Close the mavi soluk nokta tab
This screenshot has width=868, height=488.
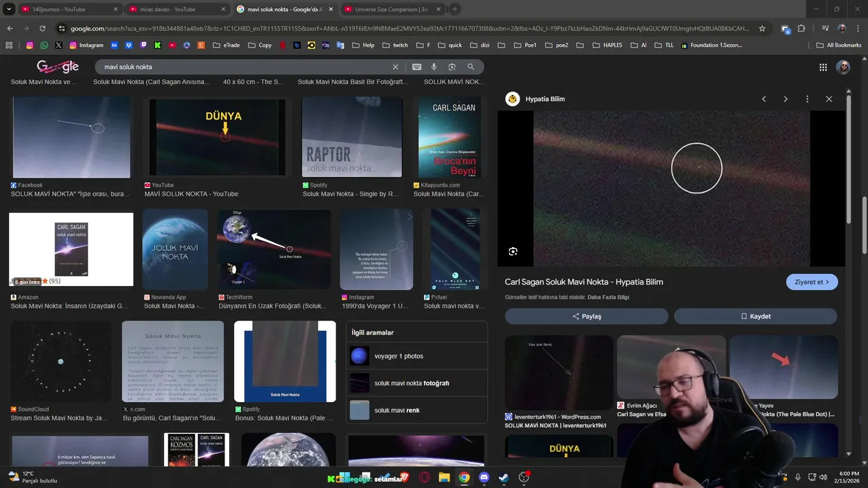click(331, 9)
